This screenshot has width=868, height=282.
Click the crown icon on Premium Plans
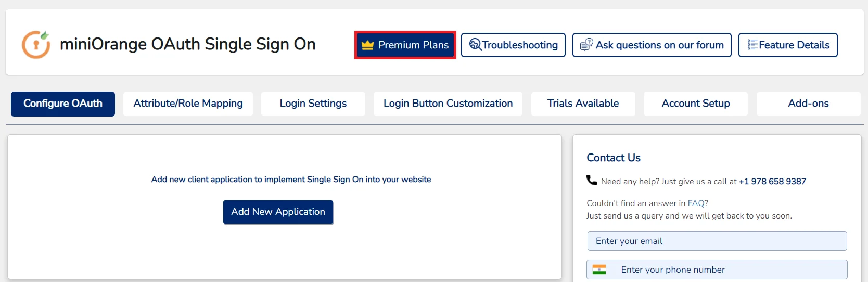[x=368, y=45]
